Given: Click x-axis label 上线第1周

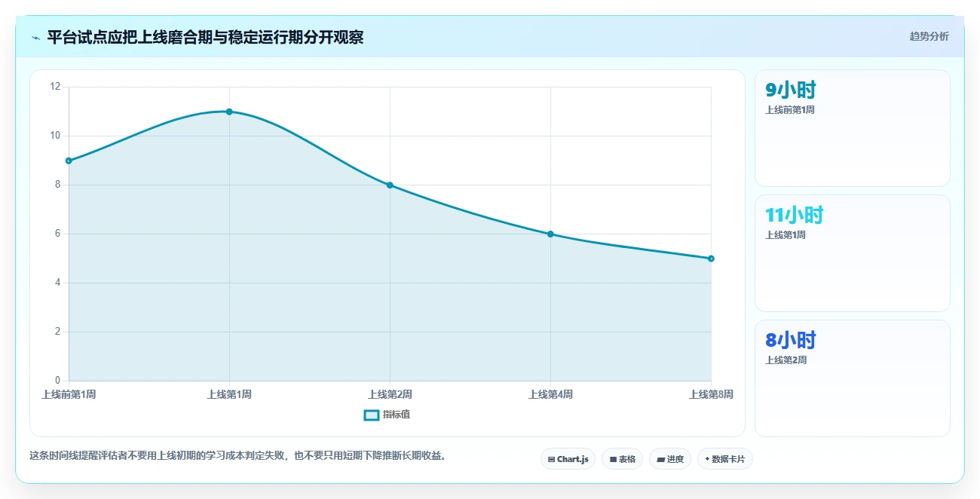Looking at the screenshot, I should 229,394.
